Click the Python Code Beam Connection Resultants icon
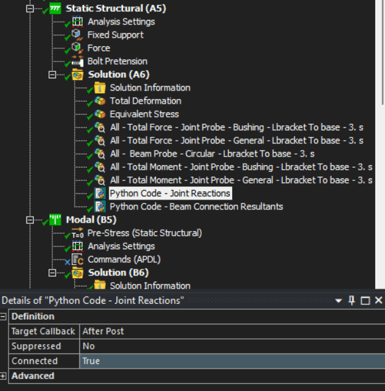 (x=100, y=207)
